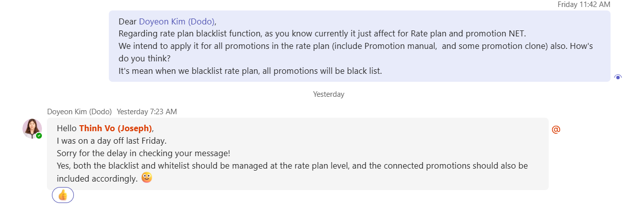Image resolution: width=644 pixels, height=214 pixels.
Task: Click the Yesterday date divider
Action: pyautogui.click(x=328, y=94)
